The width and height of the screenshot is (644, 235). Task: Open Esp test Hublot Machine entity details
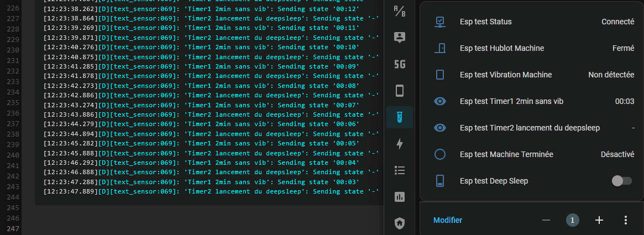[x=501, y=48]
